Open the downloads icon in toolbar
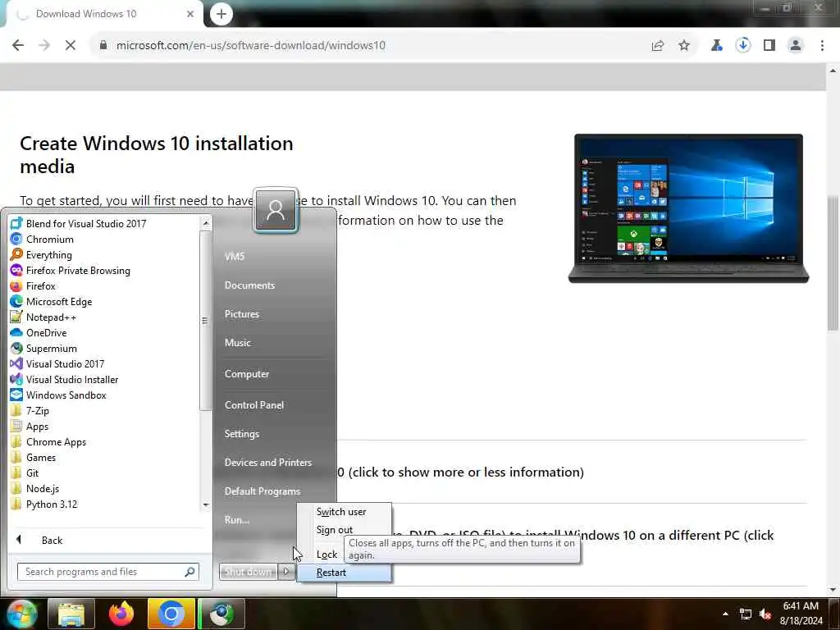The image size is (840, 630). (743, 45)
